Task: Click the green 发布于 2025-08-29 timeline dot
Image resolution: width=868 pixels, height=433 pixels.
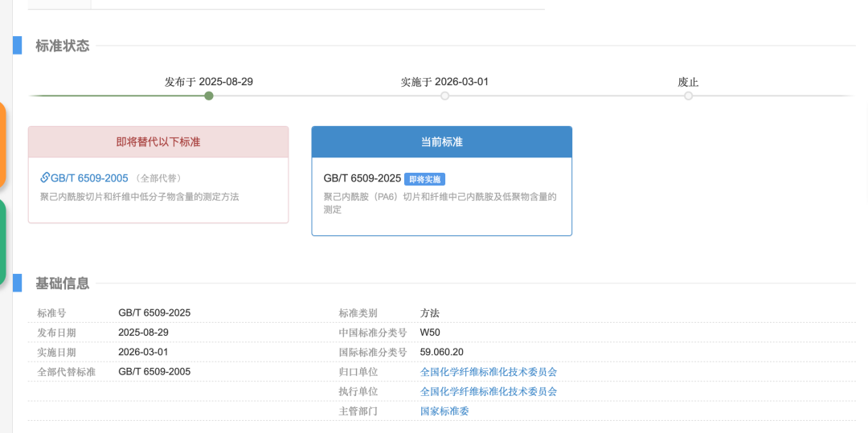Action: point(209,96)
